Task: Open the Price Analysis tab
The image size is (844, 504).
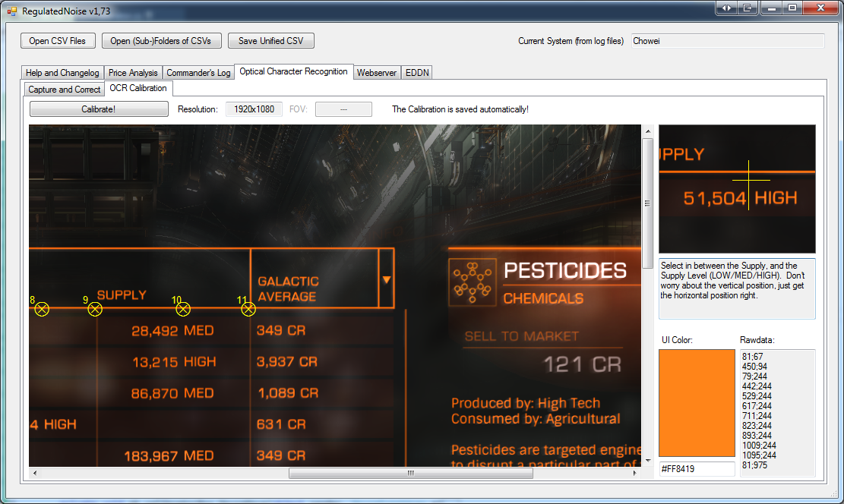Action: 133,73
